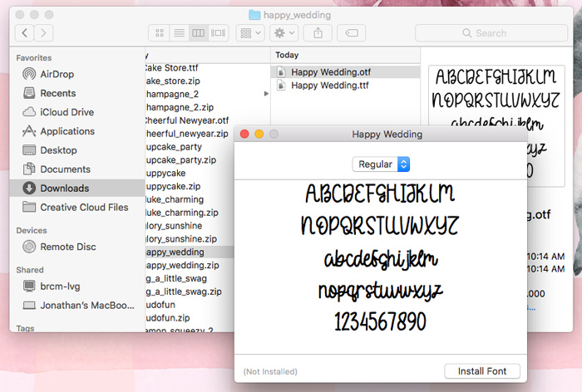Select the g_a_little_swag.zip file
582x392 pixels.
point(184,292)
